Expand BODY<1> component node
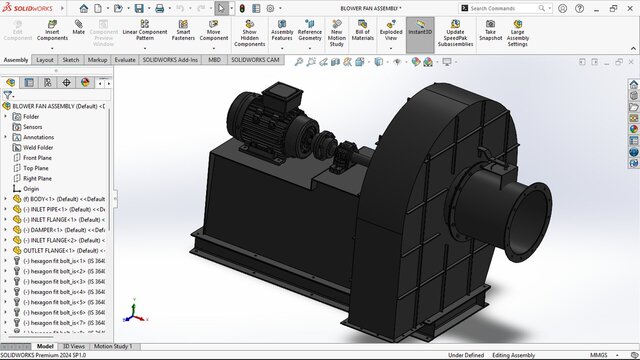The width and height of the screenshot is (640, 360). pyautogui.click(x=6, y=199)
